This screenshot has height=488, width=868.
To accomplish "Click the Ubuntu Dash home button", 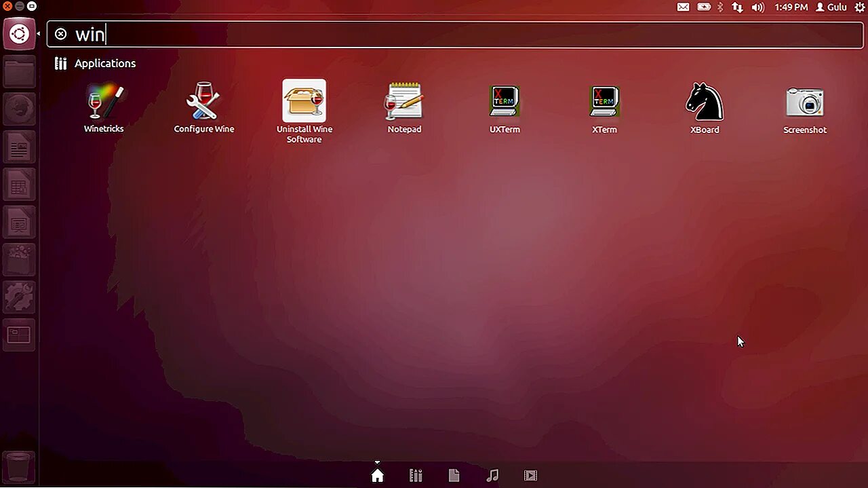I will (x=19, y=33).
